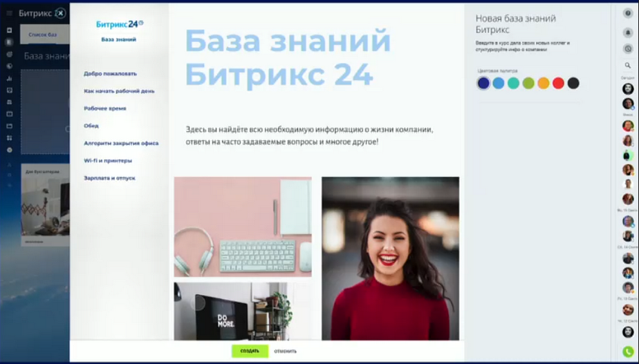
Task: Open Зарплата и отпуск menu item
Action: pyautogui.click(x=109, y=178)
